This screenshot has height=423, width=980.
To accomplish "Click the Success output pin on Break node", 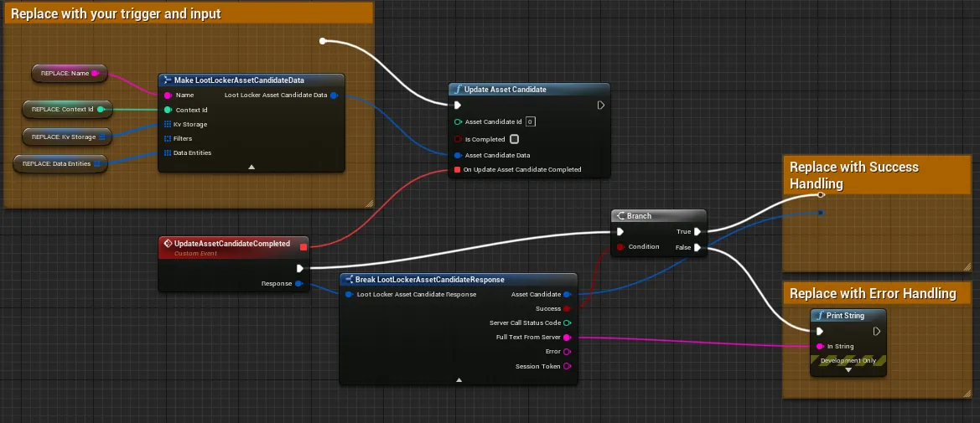I will 567,308.
